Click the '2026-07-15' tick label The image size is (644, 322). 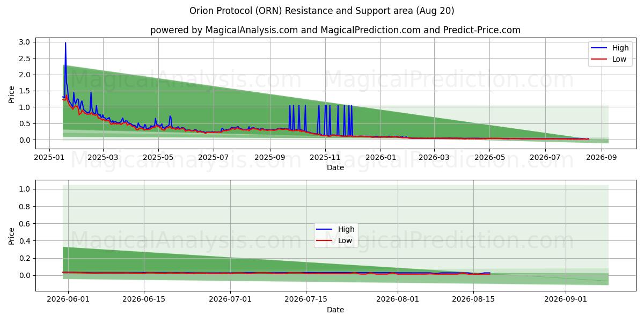[x=306, y=299]
